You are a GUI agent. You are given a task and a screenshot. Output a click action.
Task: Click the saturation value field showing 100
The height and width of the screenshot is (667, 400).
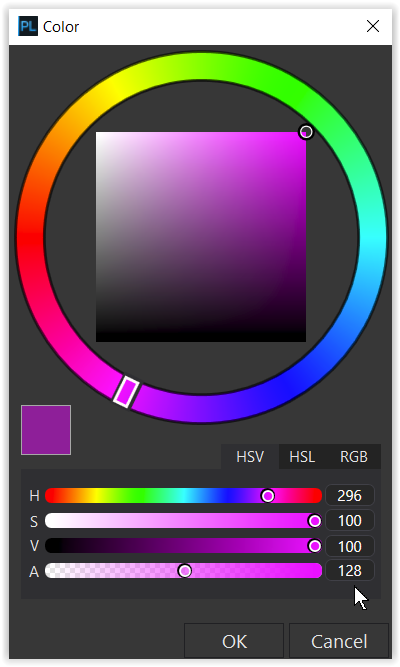tap(350, 521)
